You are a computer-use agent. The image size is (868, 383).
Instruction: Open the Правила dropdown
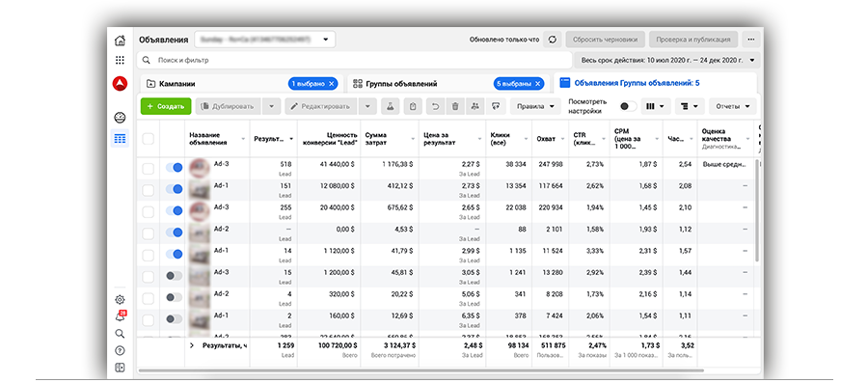click(x=535, y=106)
